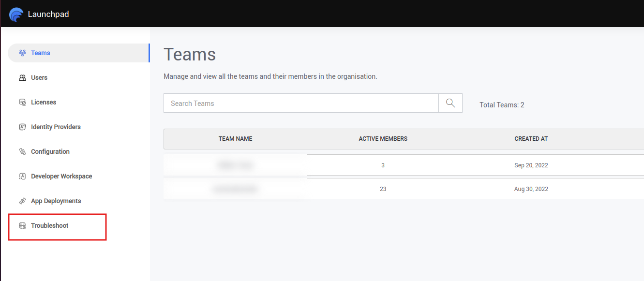Go to the Troubleshoot menu item

[x=49, y=225]
